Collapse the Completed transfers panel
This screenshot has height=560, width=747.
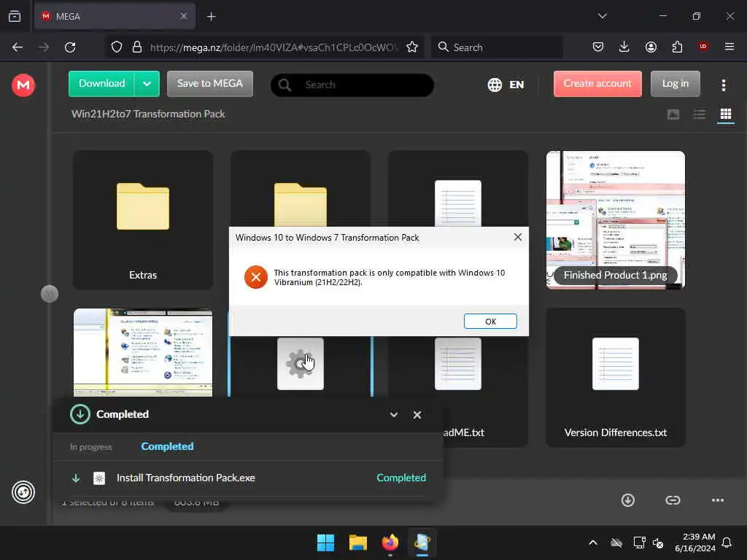tap(393, 415)
